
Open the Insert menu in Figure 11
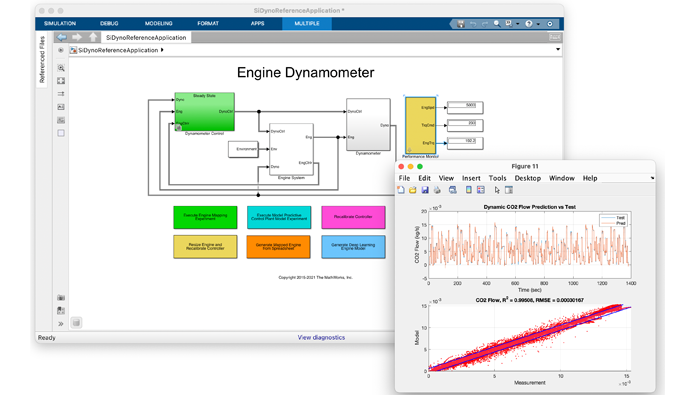point(471,178)
